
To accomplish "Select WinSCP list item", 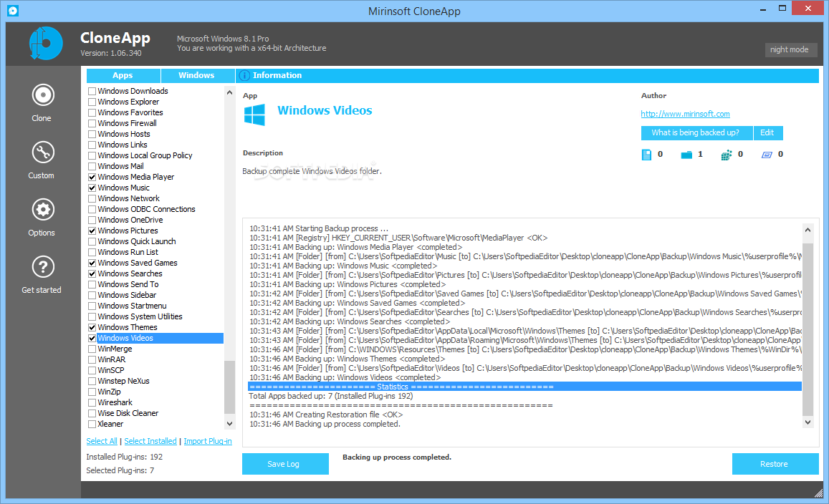I will pos(111,370).
